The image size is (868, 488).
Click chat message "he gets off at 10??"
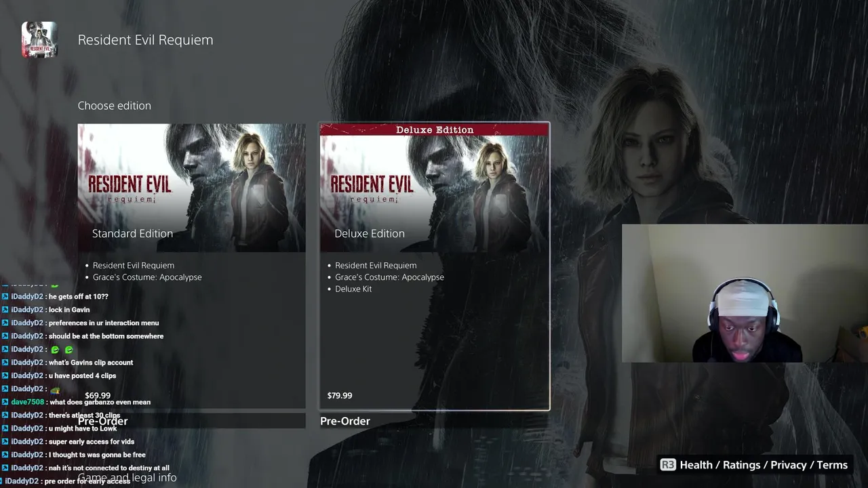[x=79, y=296]
